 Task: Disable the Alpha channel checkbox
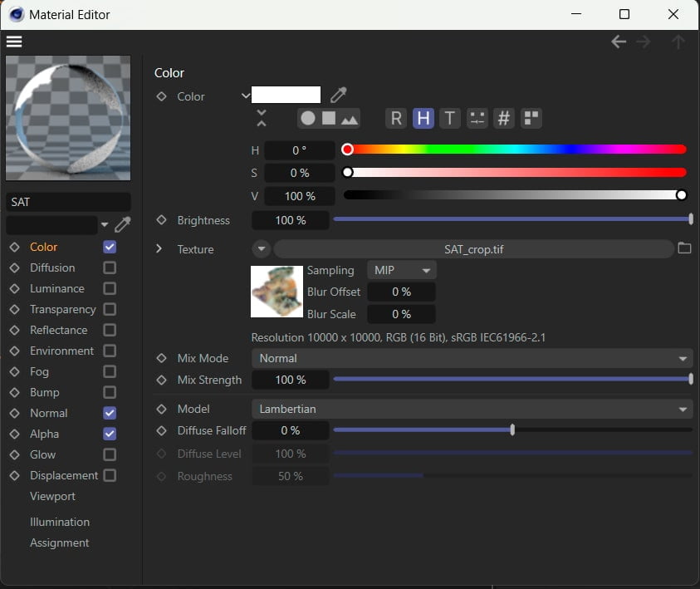pyautogui.click(x=110, y=434)
